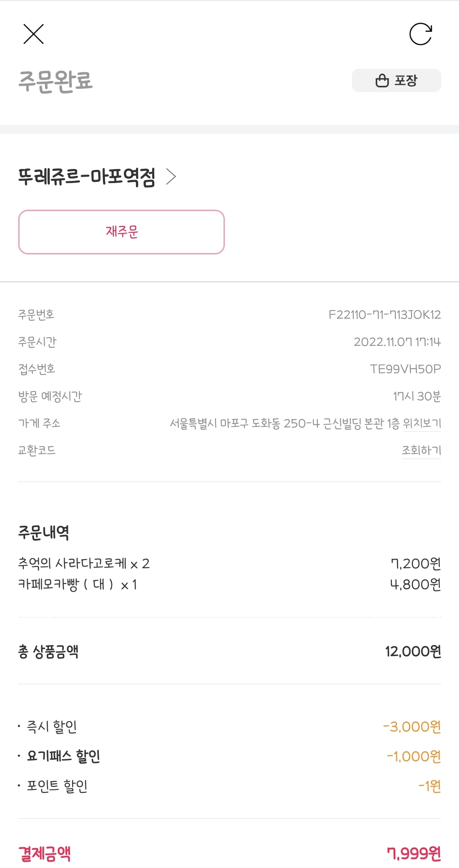
Task: Close the order complete screen
Action: 34,34
